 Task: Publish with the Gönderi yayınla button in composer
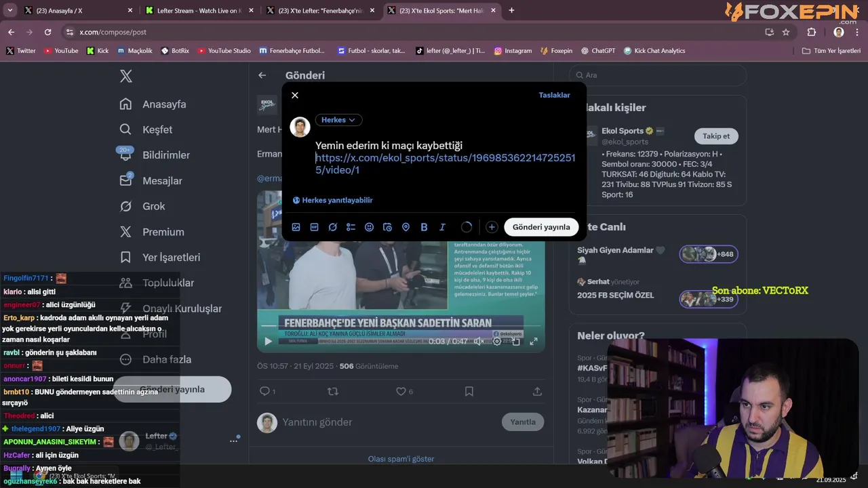tap(541, 227)
